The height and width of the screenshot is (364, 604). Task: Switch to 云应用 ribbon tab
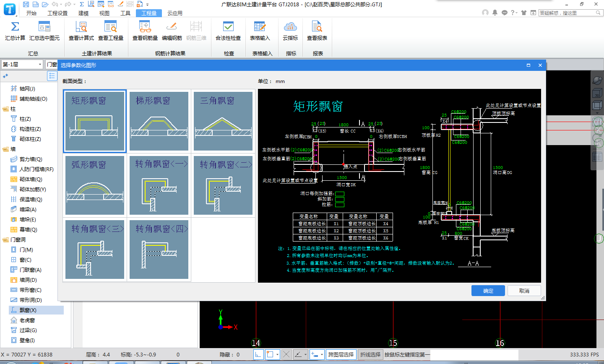[x=175, y=13]
